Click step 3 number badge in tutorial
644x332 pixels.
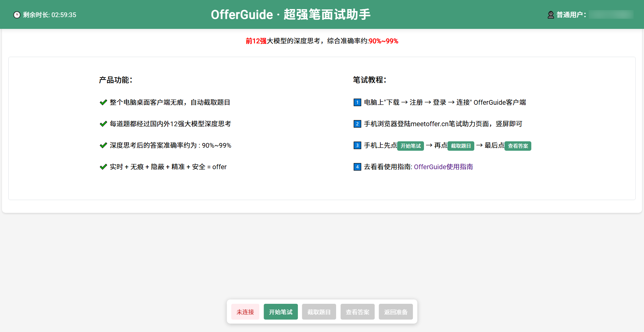pyautogui.click(x=357, y=145)
